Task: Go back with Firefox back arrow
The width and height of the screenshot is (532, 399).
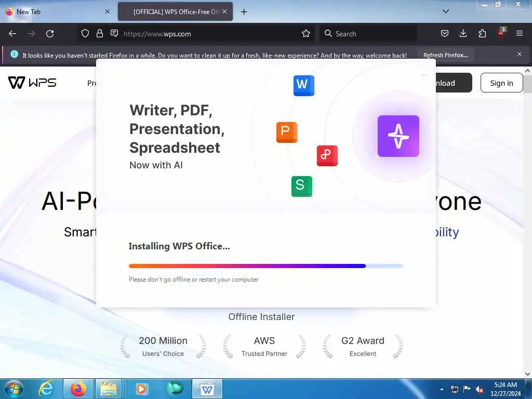Action: point(12,34)
